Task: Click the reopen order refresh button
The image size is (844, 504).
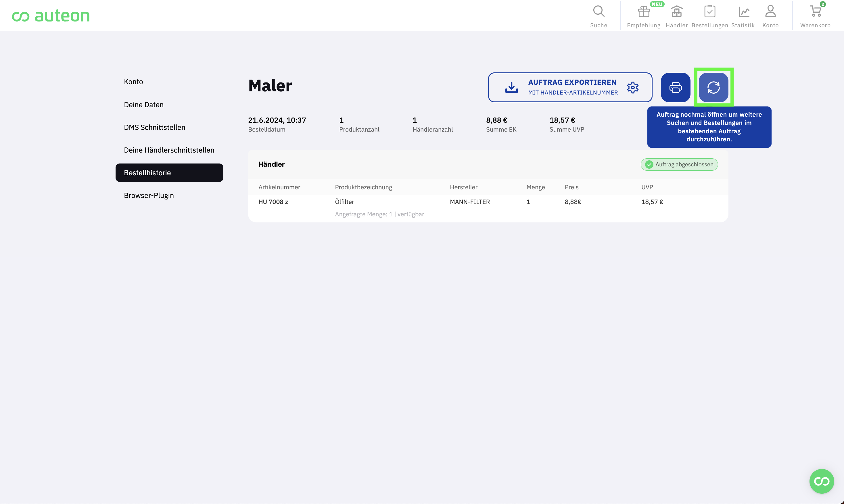Action: point(713,87)
